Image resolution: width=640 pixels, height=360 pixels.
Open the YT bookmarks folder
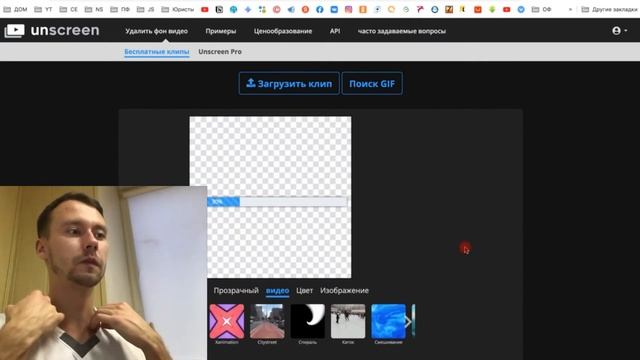43,9
